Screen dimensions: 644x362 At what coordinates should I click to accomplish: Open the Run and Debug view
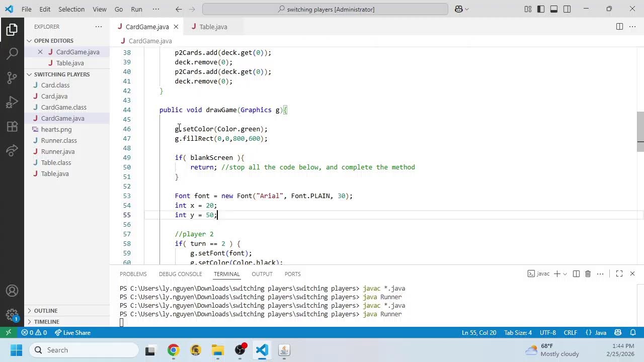[x=12, y=102]
